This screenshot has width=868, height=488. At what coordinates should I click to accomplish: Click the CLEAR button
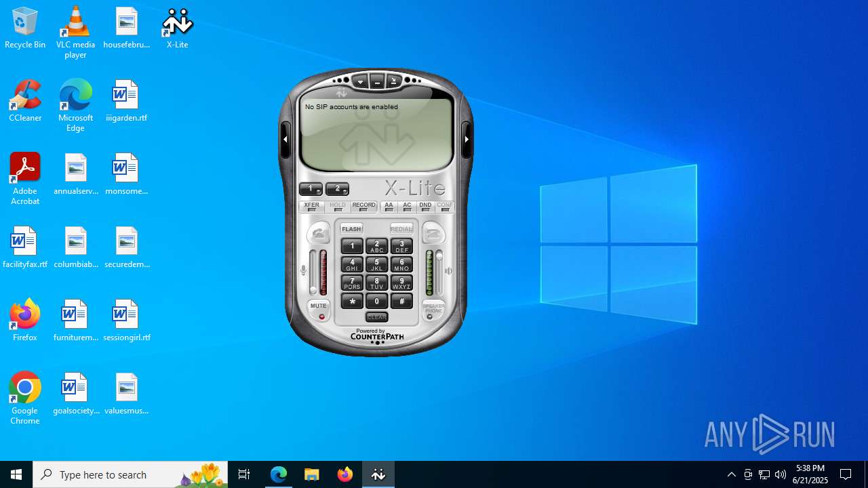pyautogui.click(x=377, y=317)
